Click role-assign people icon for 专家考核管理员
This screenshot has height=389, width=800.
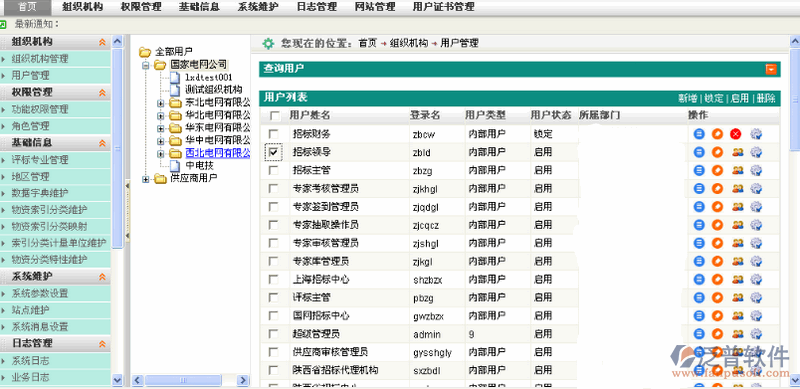737,188
